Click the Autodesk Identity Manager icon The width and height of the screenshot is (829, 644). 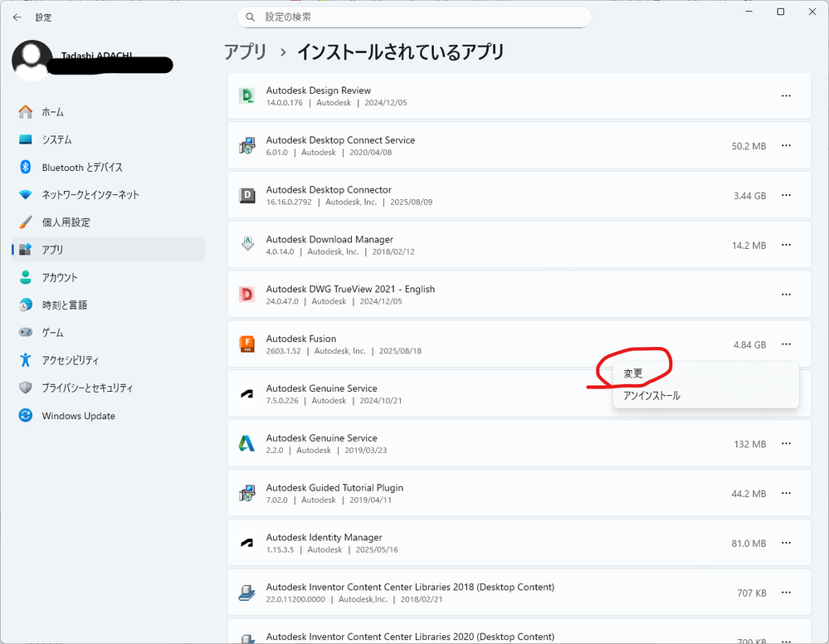coord(247,543)
